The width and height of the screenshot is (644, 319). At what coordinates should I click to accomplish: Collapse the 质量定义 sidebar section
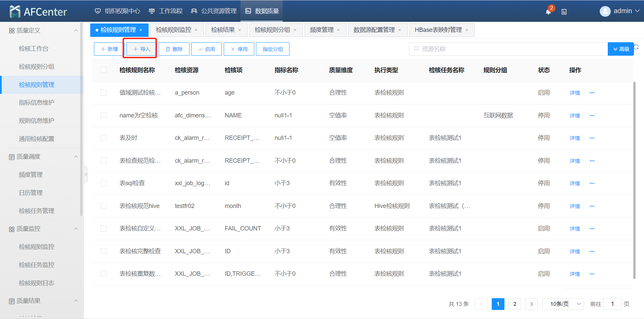coord(76,31)
